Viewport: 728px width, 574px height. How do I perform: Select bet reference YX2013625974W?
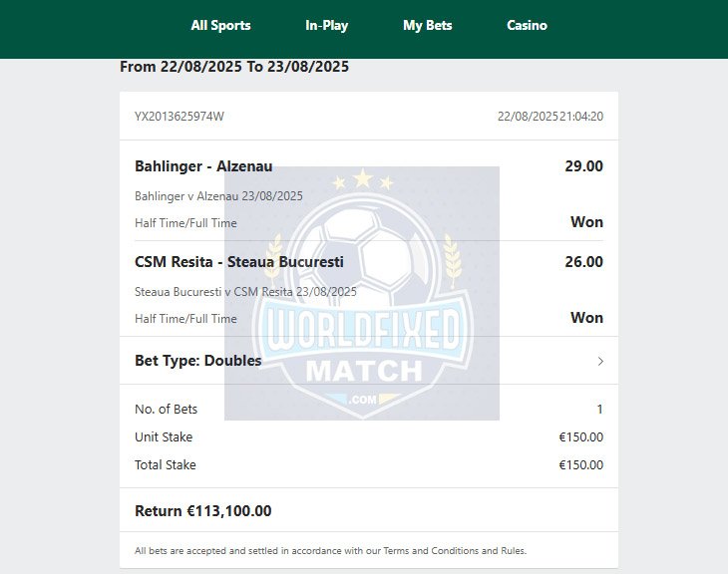click(x=180, y=116)
